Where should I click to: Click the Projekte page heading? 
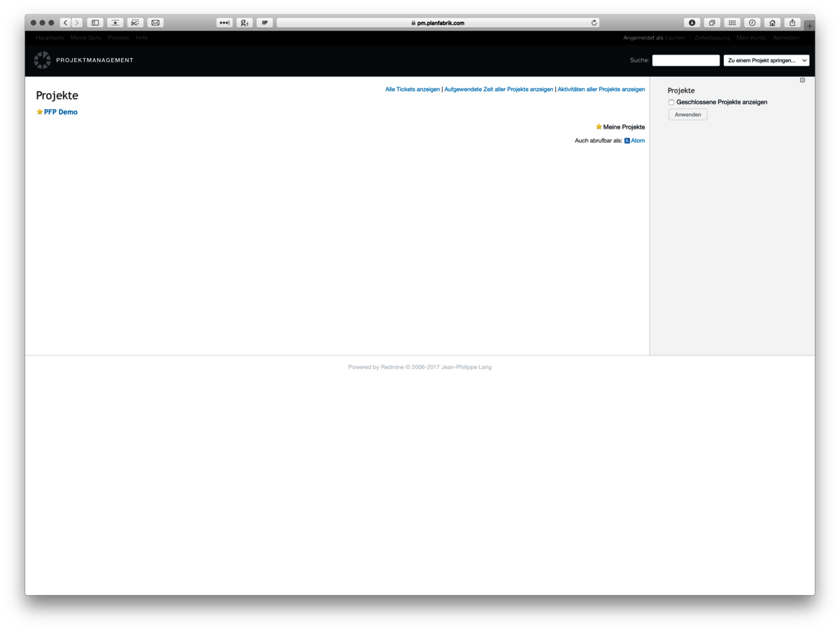click(x=57, y=96)
